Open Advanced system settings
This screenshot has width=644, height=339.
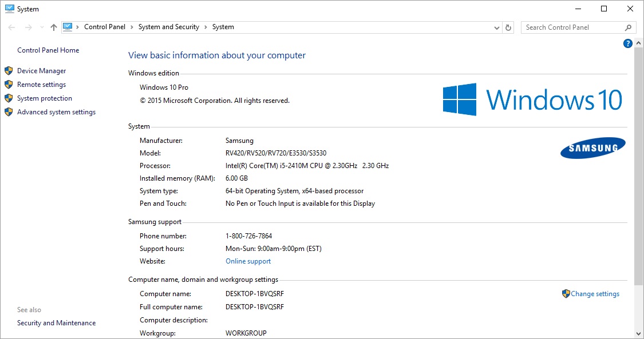pos(56,112)
